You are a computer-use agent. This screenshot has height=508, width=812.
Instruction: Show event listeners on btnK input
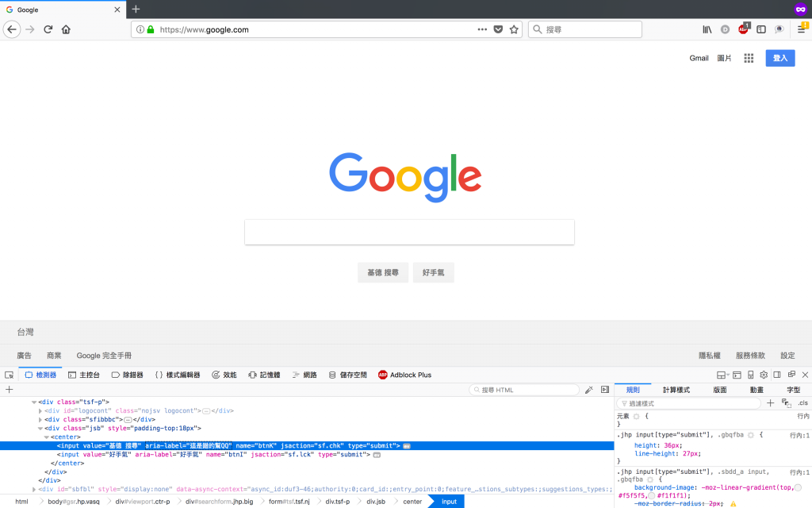pyautogui.click(x=407, y=446)
